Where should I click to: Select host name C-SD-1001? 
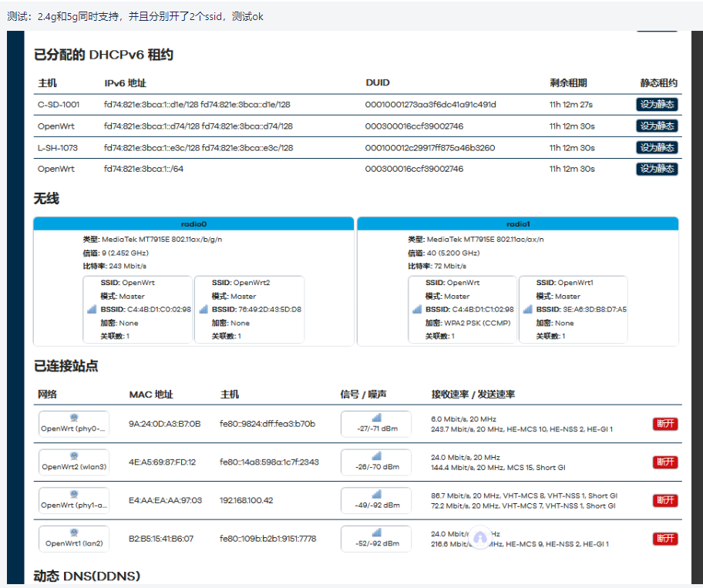pos(59,105)
